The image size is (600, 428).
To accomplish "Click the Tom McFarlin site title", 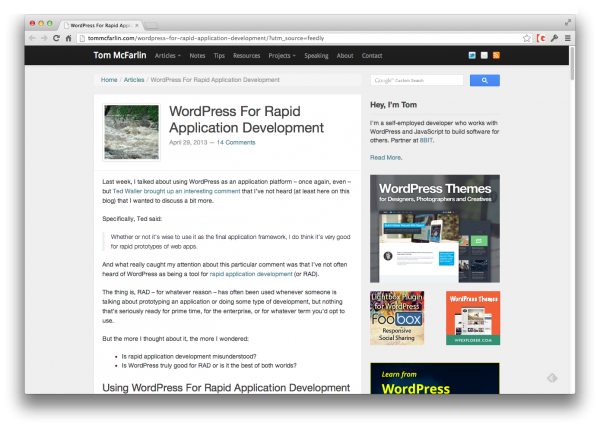I will pyautogui.click(x=120, y=55).
